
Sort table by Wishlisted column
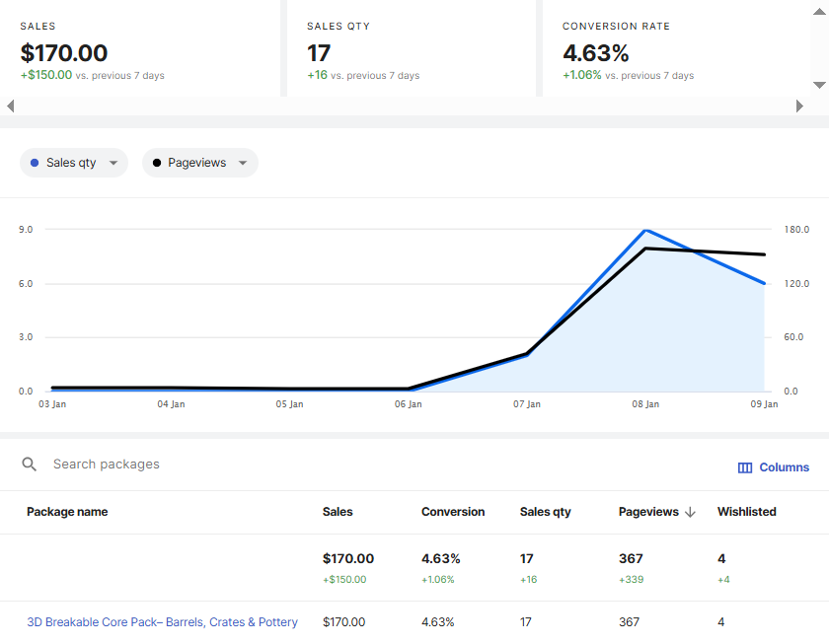746,512
